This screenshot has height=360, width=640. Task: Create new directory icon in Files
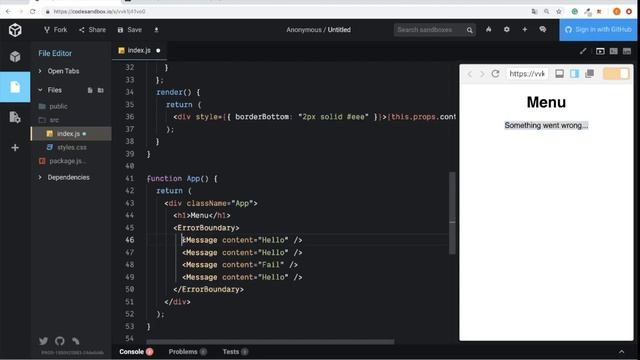click(x=100, y=90)
